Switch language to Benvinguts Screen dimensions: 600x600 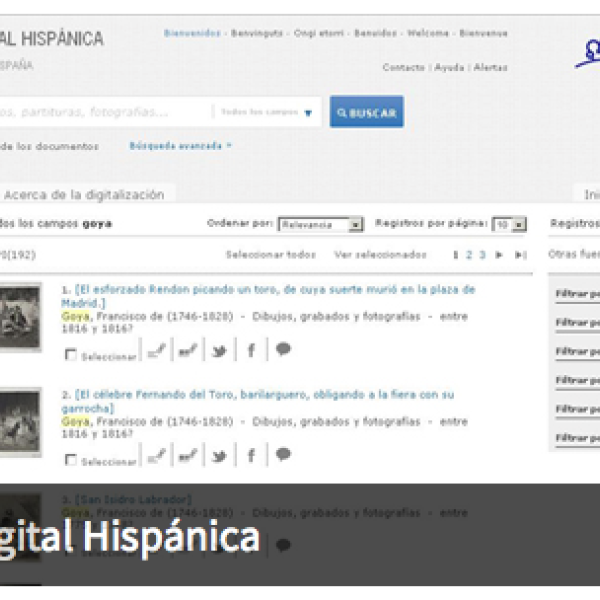pos(257,33)
